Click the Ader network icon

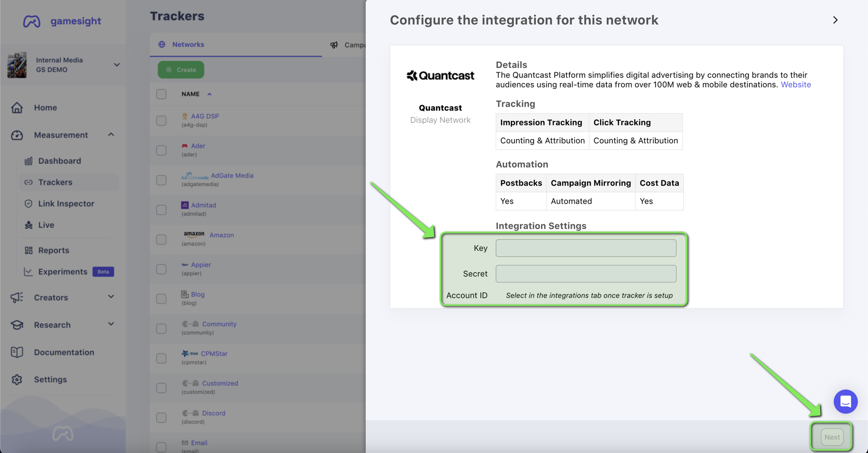pos(184,146)
